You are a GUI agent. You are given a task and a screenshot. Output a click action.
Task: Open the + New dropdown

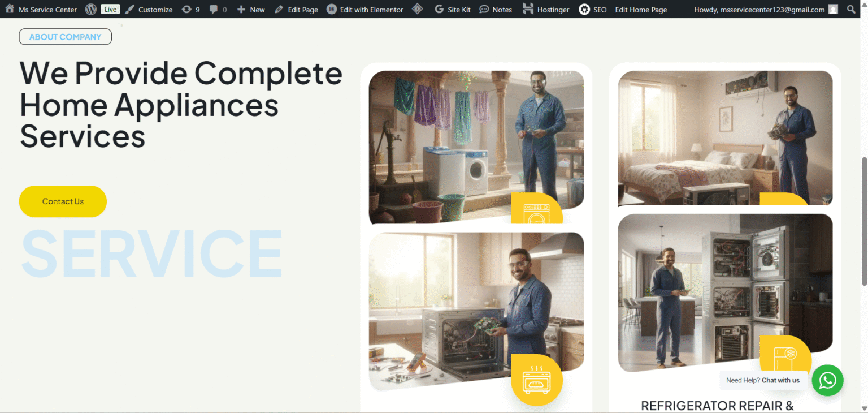pos(250,9)
